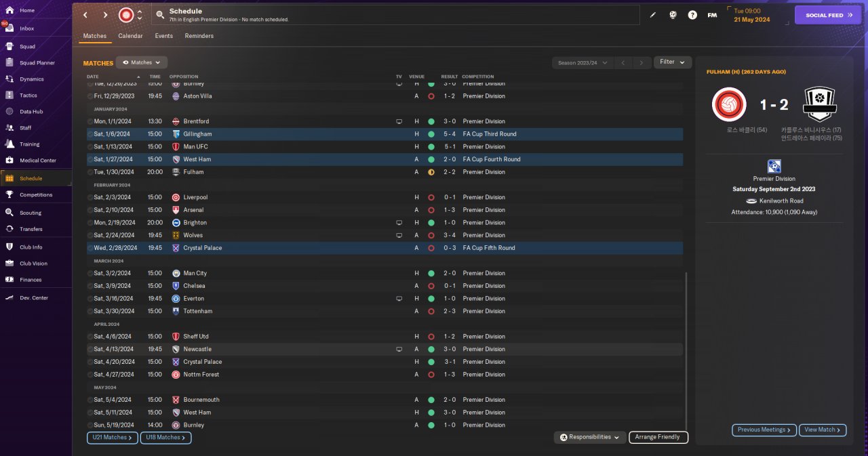Select the Bournemouth match row
This screenshot has height=456, width=868.
pyautogui.click(x=384, y=400)
